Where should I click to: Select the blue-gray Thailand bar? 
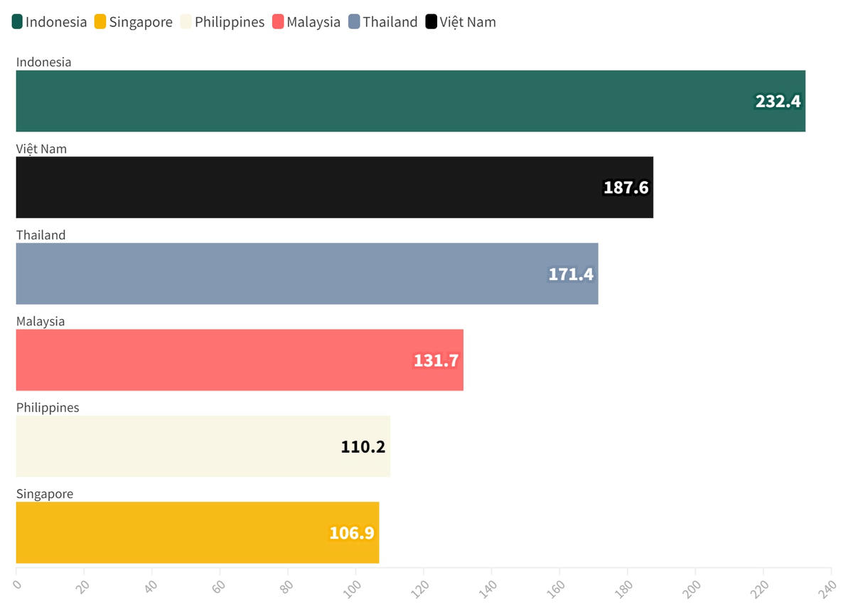[284, 274]
